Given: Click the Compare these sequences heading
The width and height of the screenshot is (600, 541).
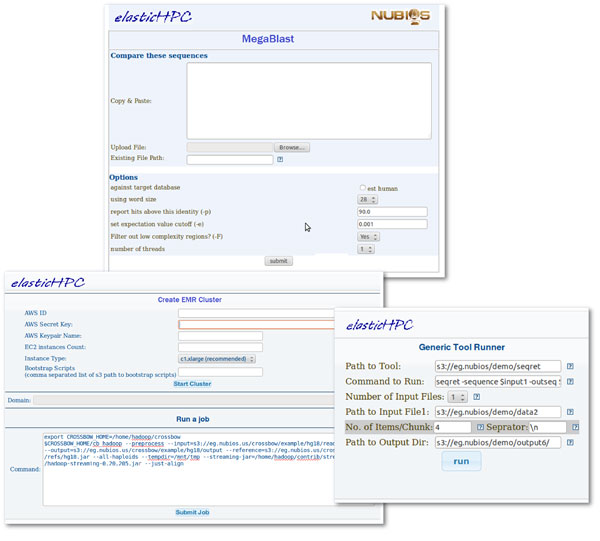Looking at the screenshot, I should (x=159, y=55).
